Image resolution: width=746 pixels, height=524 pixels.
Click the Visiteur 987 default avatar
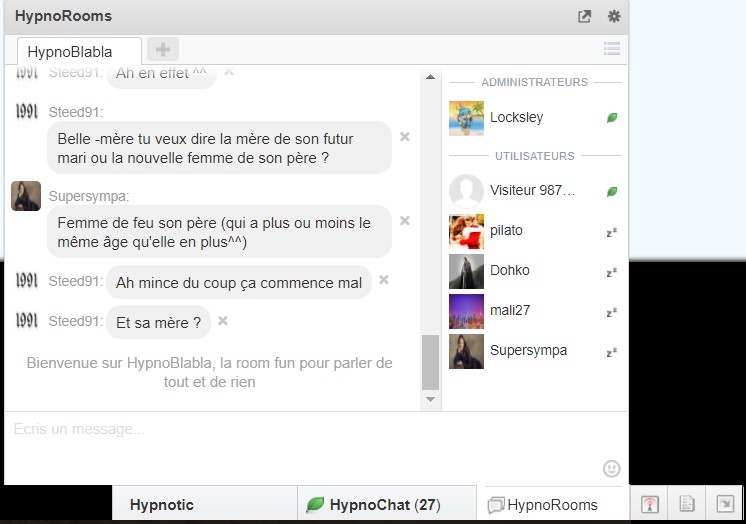(x=466, y=191)
